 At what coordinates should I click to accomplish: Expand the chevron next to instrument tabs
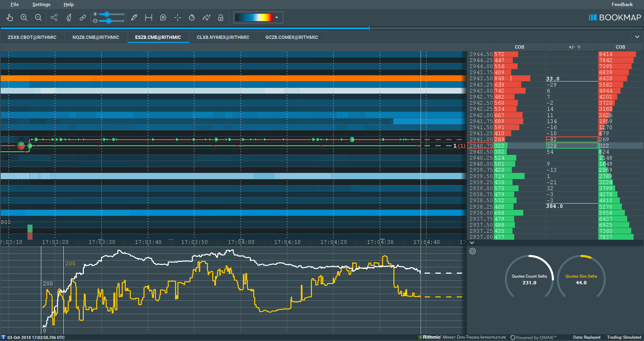pos(637,37)
